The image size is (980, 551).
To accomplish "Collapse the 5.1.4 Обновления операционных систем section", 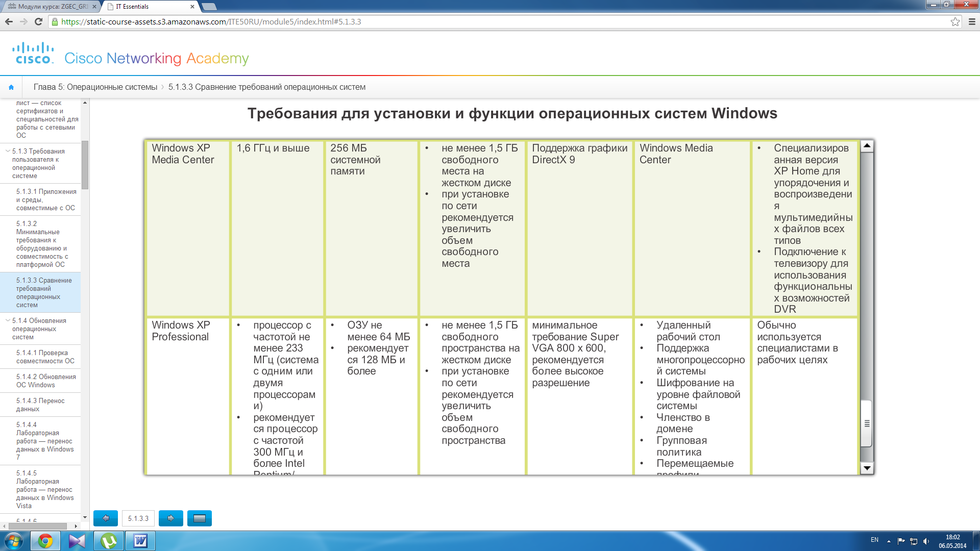I will [8, 320].
